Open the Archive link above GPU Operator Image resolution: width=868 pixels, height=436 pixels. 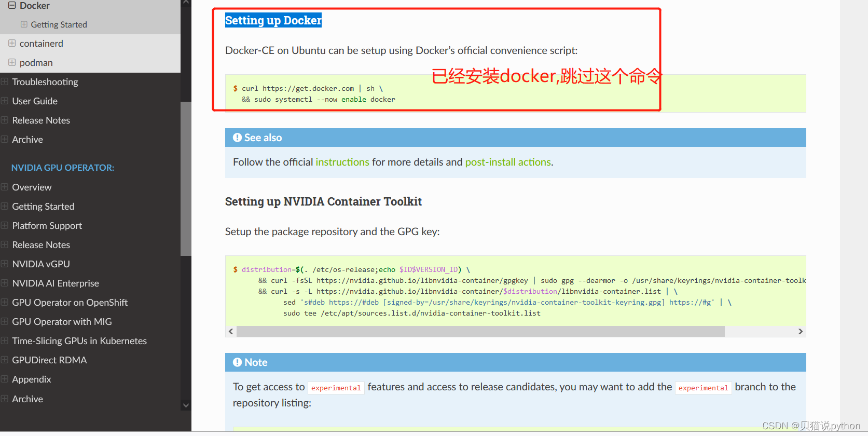[27, 140]
